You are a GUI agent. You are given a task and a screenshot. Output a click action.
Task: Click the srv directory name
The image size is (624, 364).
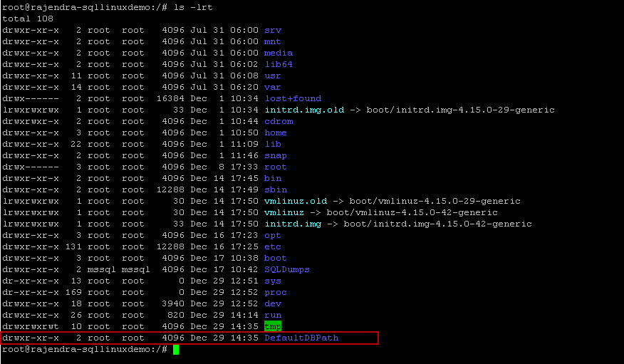[273, 30]
